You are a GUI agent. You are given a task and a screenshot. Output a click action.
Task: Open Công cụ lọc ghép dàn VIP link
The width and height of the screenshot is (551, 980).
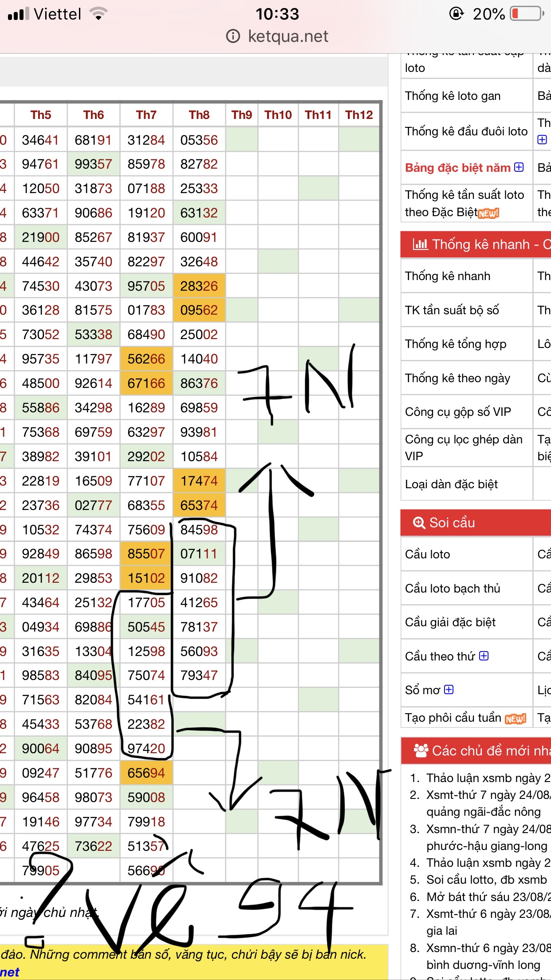[x=464, y=447]
